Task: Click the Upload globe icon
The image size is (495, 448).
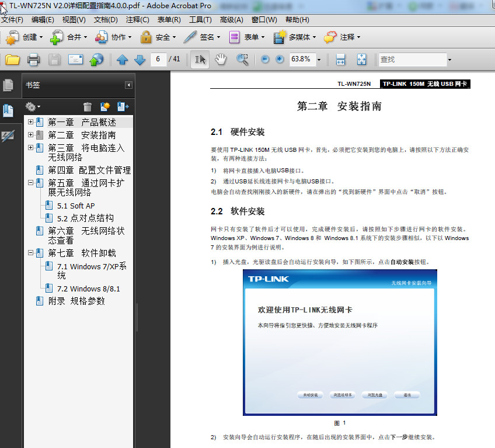Action: tap(96, 60)
